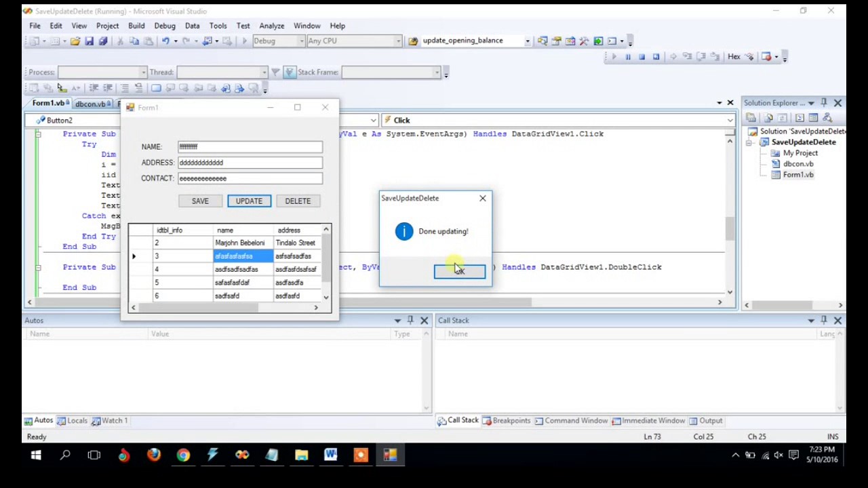Image resolution: width=868 pixels, height=488 pixels.
Task: Click the Undo arrow icon
Action: (165, 41)
